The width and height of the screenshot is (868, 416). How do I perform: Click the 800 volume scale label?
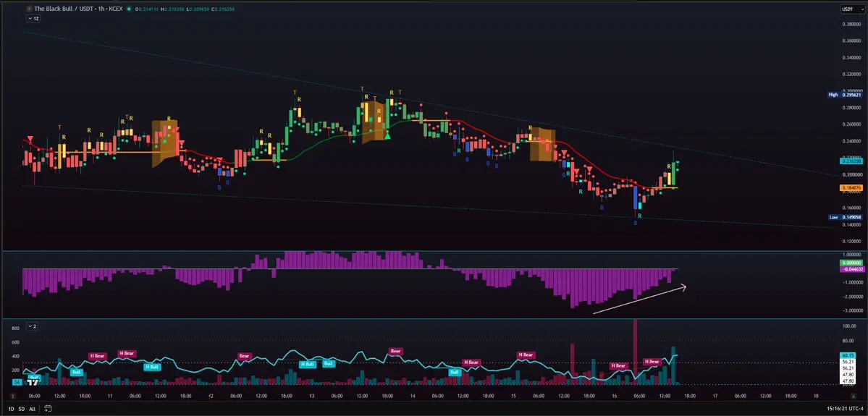(15, 328)
